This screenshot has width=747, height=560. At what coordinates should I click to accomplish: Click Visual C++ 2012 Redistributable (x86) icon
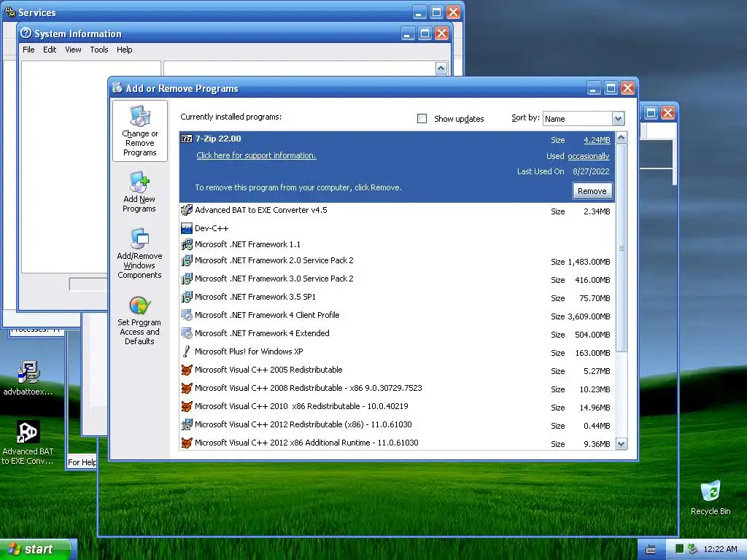187,424
